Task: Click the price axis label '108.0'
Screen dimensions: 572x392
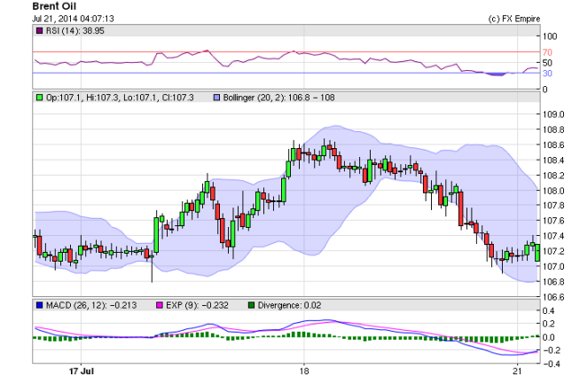Action: point(553,191)
